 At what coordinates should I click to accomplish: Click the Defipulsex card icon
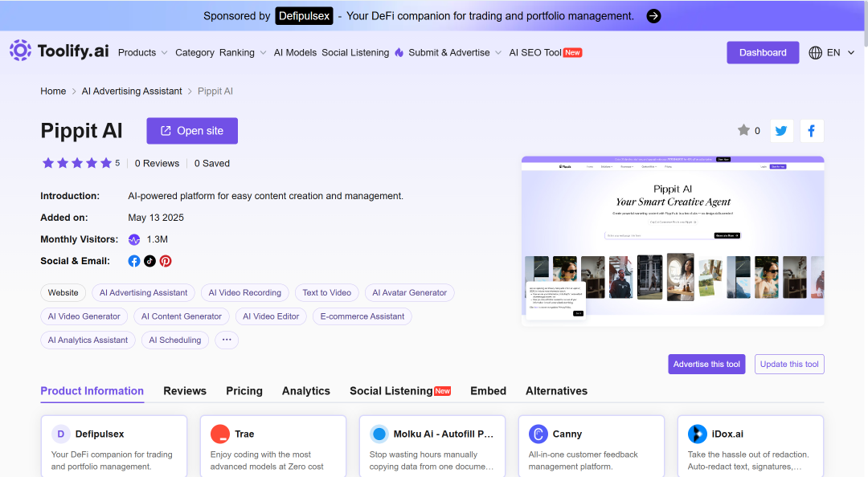coord(61,434)
